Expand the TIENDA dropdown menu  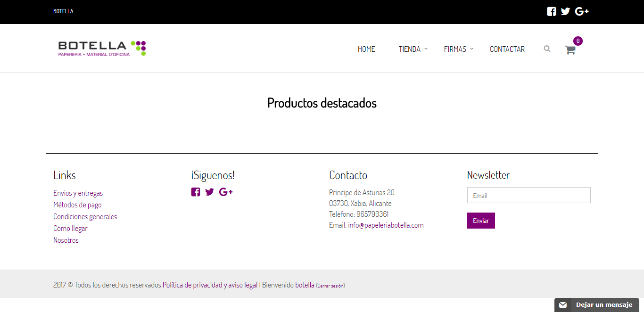(x=413, y=49)
